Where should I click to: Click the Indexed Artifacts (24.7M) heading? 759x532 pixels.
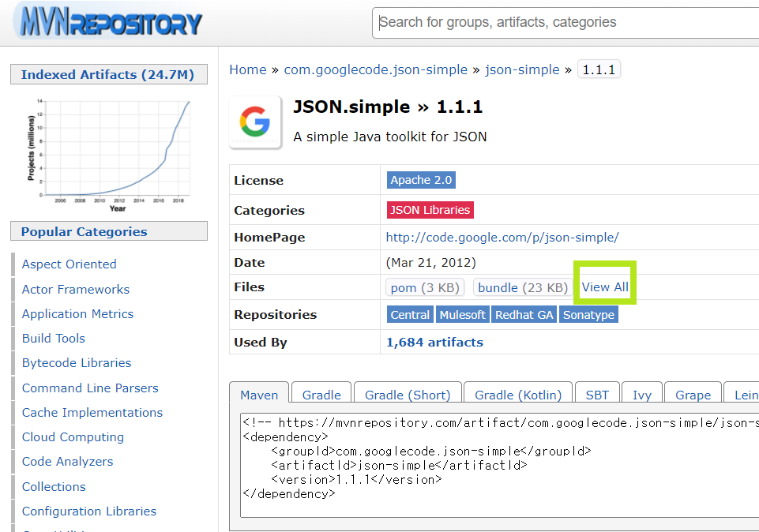point(107,74)
